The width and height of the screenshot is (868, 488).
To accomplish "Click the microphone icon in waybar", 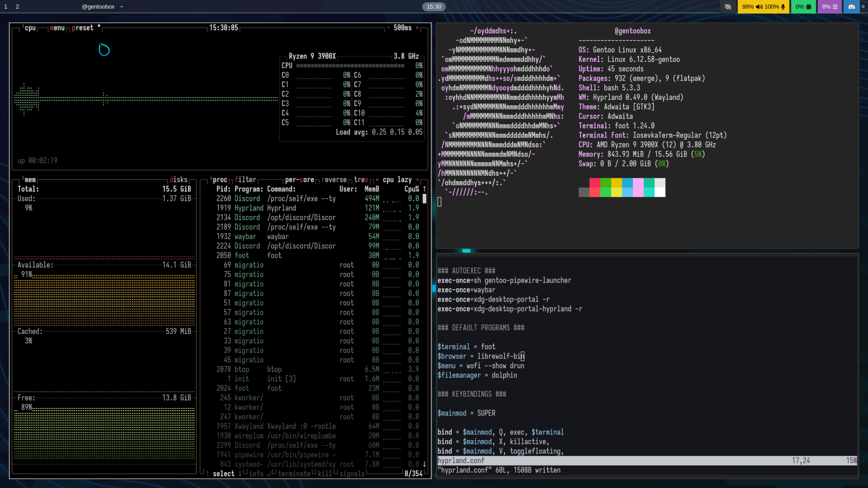I will coord(783,6).
